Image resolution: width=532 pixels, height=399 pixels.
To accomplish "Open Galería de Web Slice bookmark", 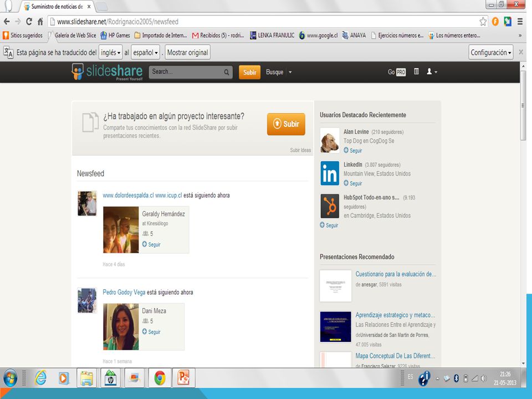I will click(72, 35).
